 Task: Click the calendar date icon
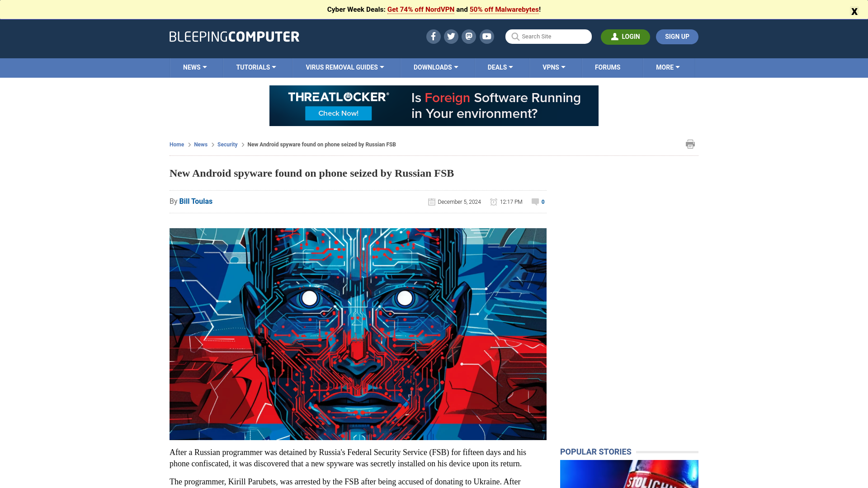tap(432, 202)
